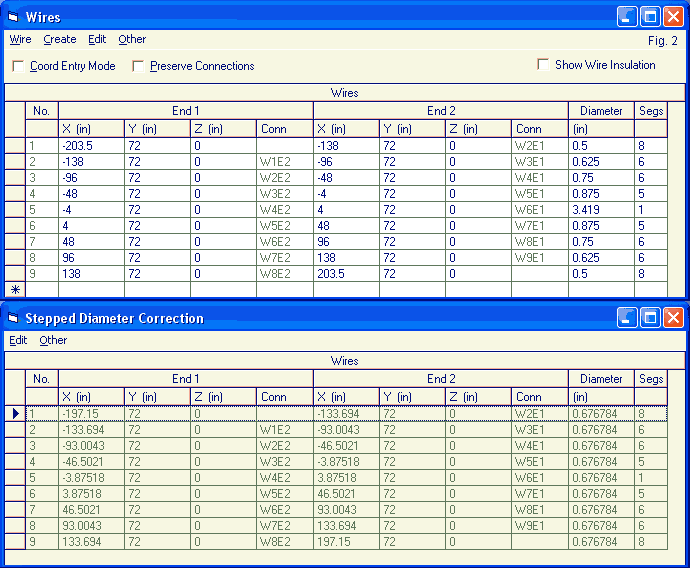
Task: Click the -203.5 X cell of wire 1
Action: click(91, 145)
